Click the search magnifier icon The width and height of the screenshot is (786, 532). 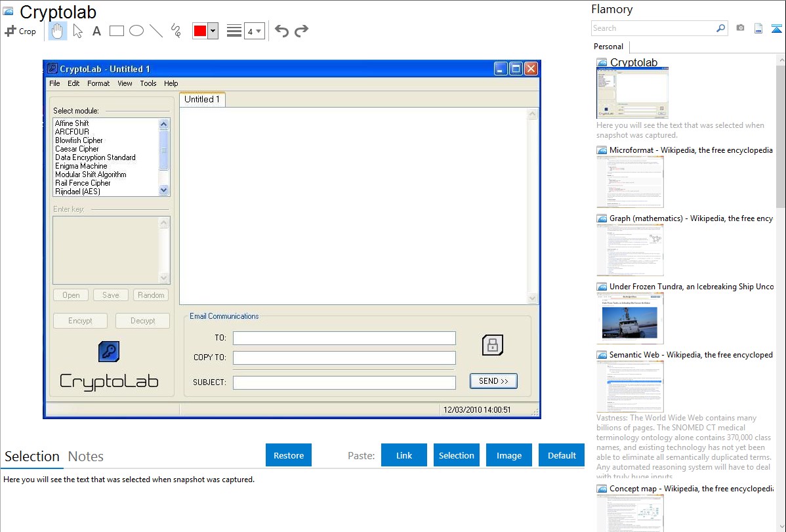721,28
